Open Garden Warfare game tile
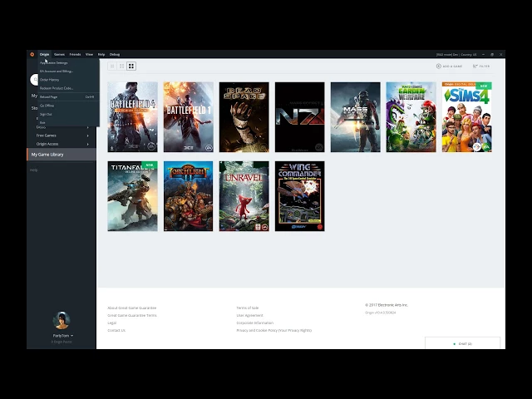The height and width of the screenshot is (399, 532). pos(411,117)
